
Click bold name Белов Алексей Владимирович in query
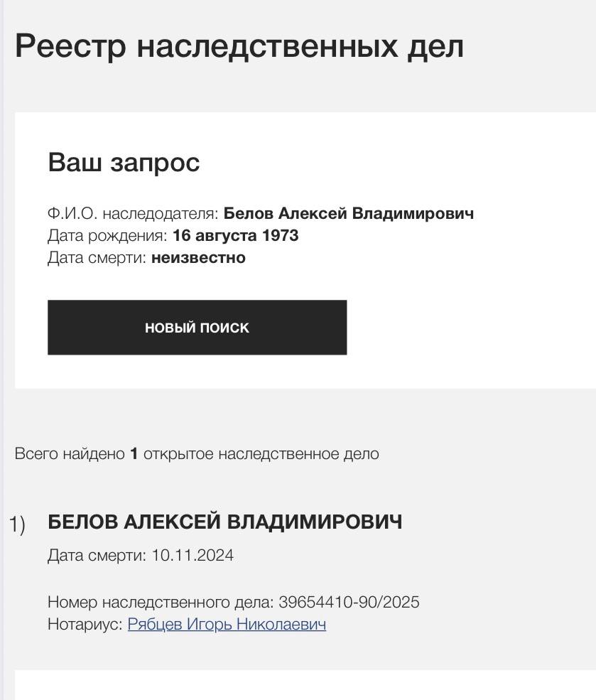(348, 214)
